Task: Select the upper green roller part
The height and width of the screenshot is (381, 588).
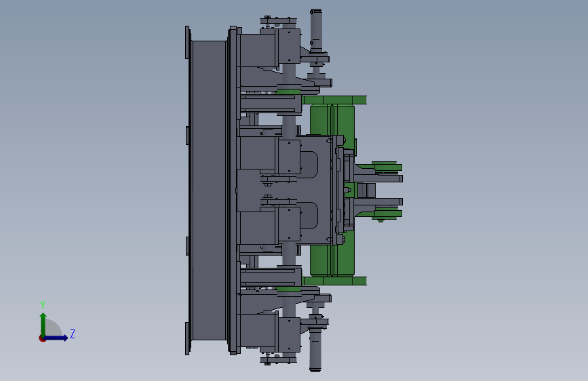Action: 332,119
